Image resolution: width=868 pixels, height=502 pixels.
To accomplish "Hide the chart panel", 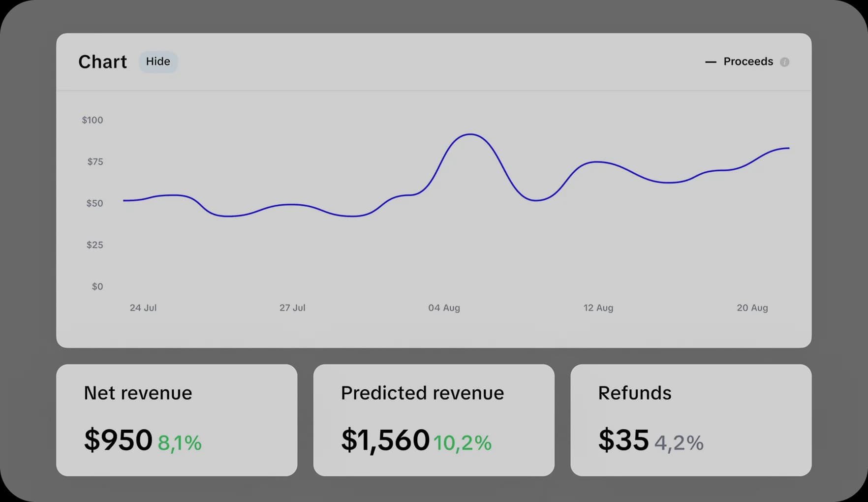I will click(x=158, y=62).
